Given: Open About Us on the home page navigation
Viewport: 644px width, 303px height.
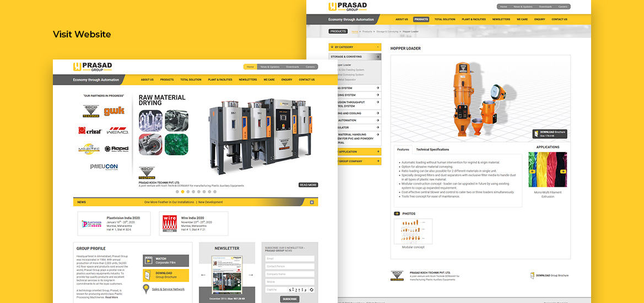Looking at the screenshot, I should pyautogui.click(x=147, y=80).
